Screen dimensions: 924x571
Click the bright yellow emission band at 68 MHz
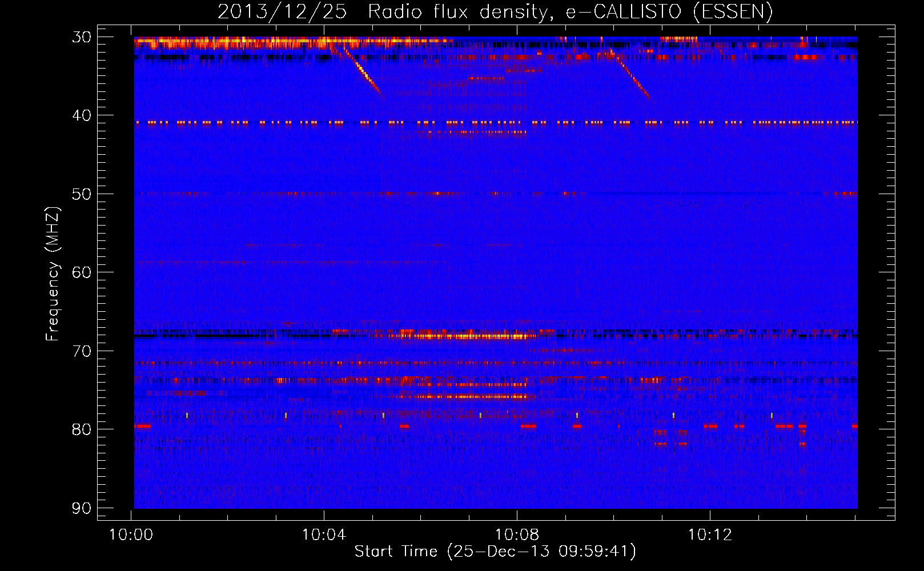click(x=463, y=335)
